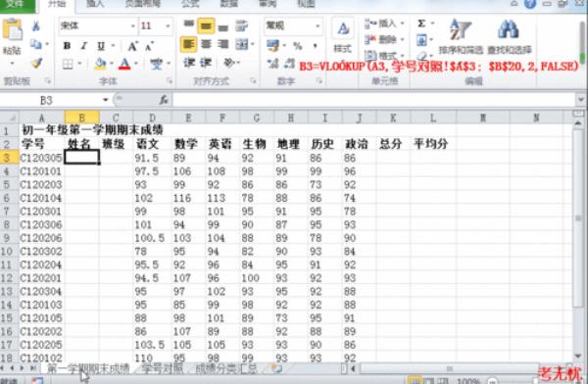The image size is (588, 384).
Task: Click the Decrease Decimal icon
Action: pos(289,64)
